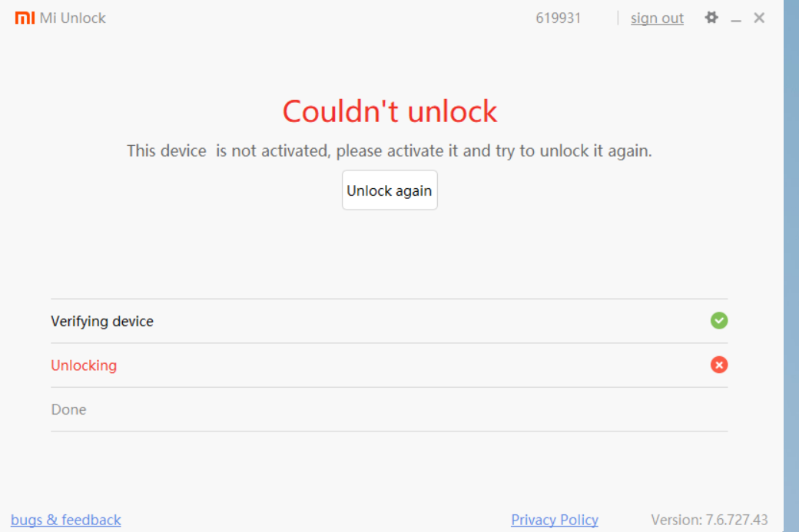Open the bugs & feedback link
799x532 pixels.
(66, 520)
